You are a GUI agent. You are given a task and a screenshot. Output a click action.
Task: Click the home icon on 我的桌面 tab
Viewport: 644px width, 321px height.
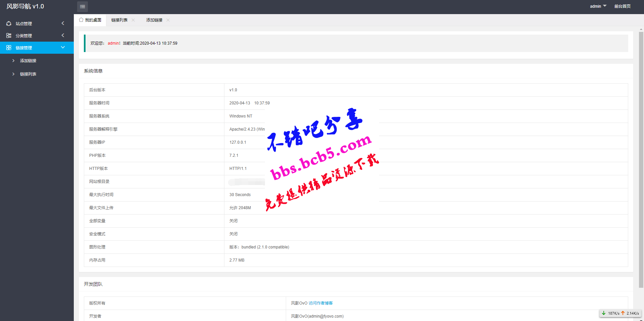click(x=81, y=20)
